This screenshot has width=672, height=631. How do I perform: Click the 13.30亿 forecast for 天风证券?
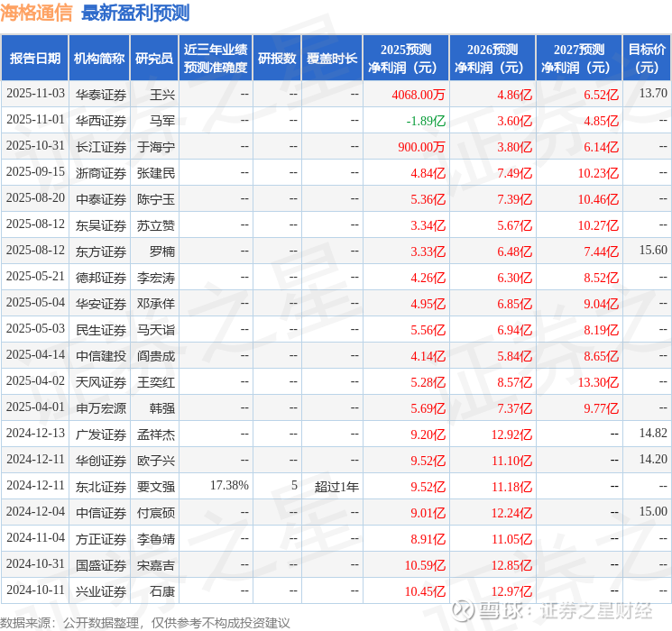pos(598,382)
